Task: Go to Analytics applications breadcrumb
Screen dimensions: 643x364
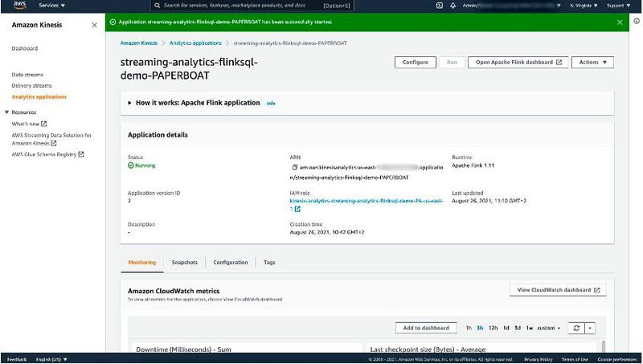Action: pos(195,43)
